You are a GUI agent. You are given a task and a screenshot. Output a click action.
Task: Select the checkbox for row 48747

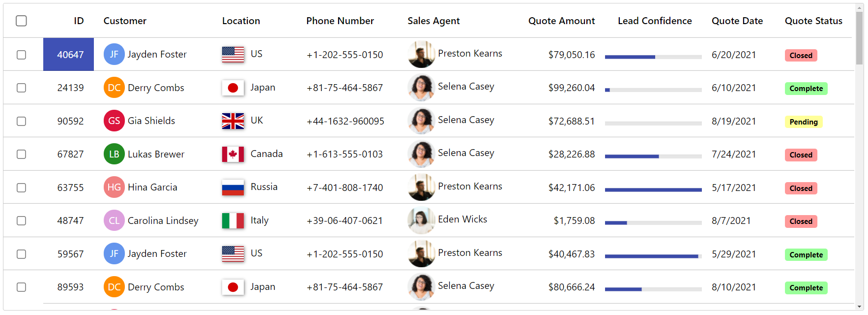pos(21,220)
